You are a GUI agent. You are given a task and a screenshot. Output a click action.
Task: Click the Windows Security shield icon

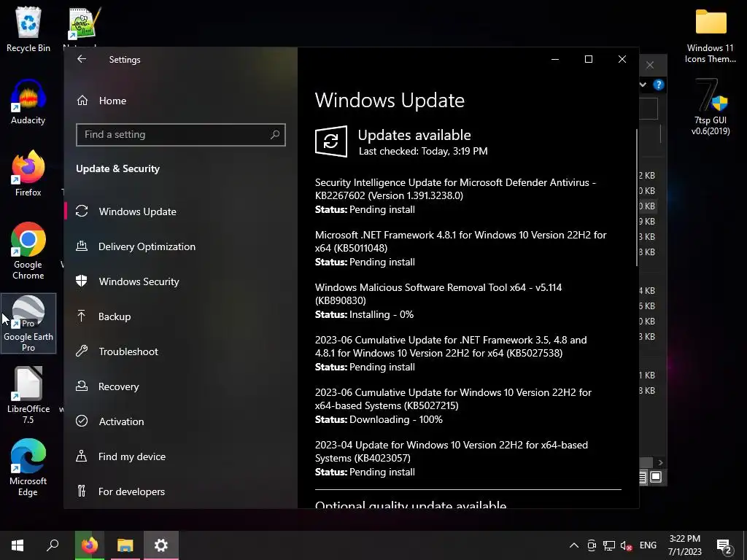coord(82,281)
